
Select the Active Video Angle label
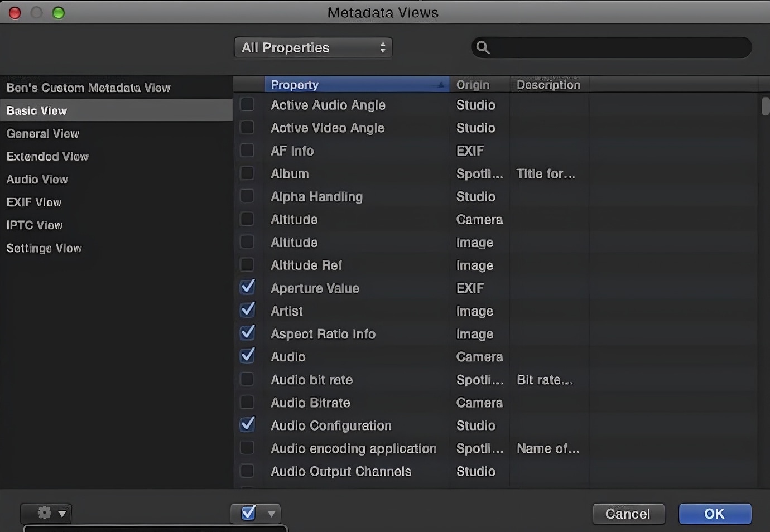pos(328,128)
